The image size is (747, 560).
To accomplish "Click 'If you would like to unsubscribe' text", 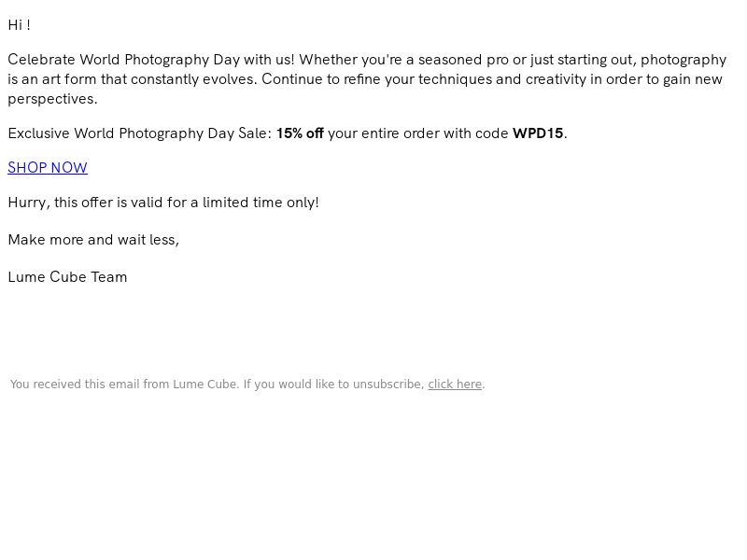I will pyautogui.click(x=333, y=385).
